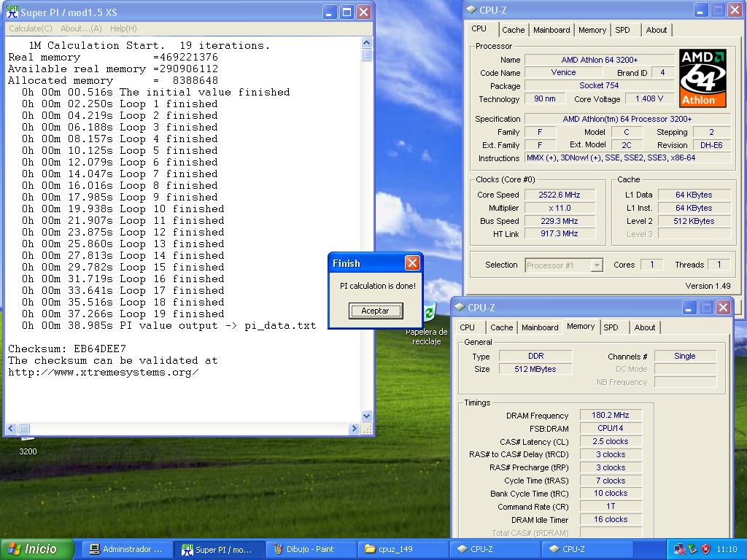Image resolution: width=747 pixels, height=560 pixels.
Task: Minimize the Super PI window
Action: [x=330, y=12]
